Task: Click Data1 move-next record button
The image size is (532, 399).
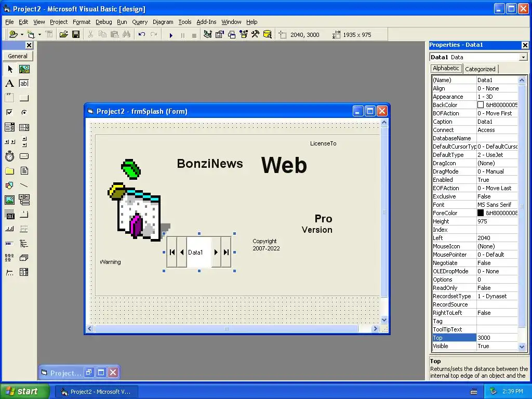Action: click(x=216, y=252)
